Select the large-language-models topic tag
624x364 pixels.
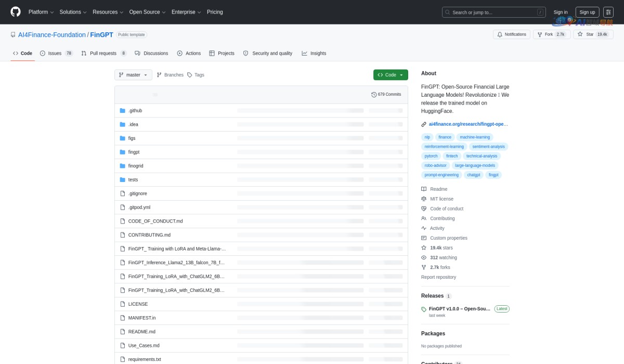[475, 165]
